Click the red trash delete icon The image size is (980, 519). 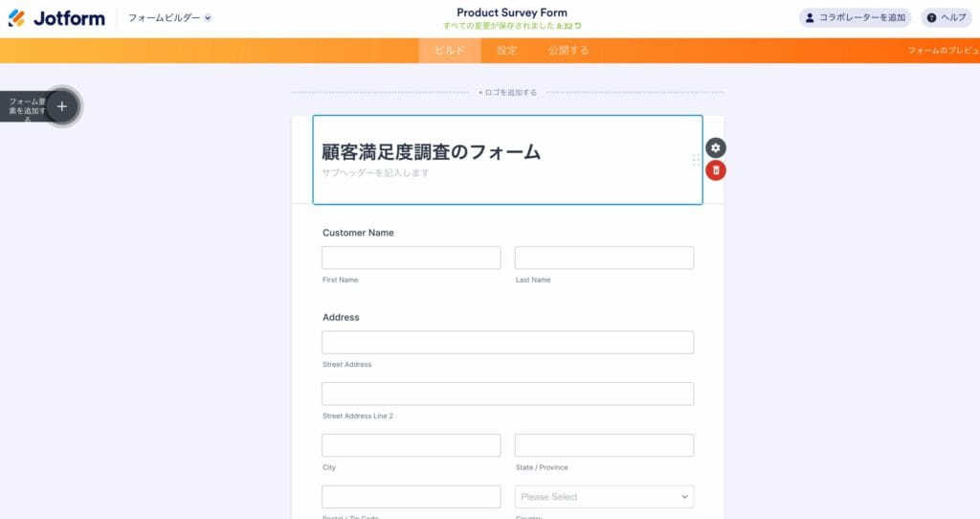(x=716, y=170)
